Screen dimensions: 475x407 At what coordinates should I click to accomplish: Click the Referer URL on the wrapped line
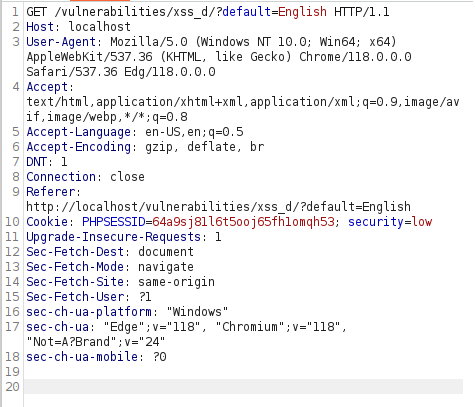click(219, 207)
